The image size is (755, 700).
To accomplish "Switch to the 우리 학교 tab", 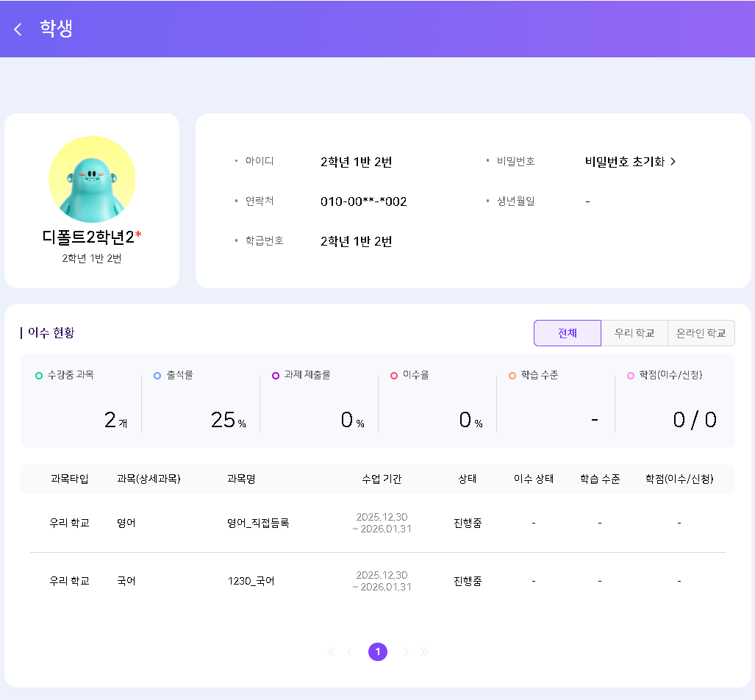I will pyautogui.click(x=634, y=333).
